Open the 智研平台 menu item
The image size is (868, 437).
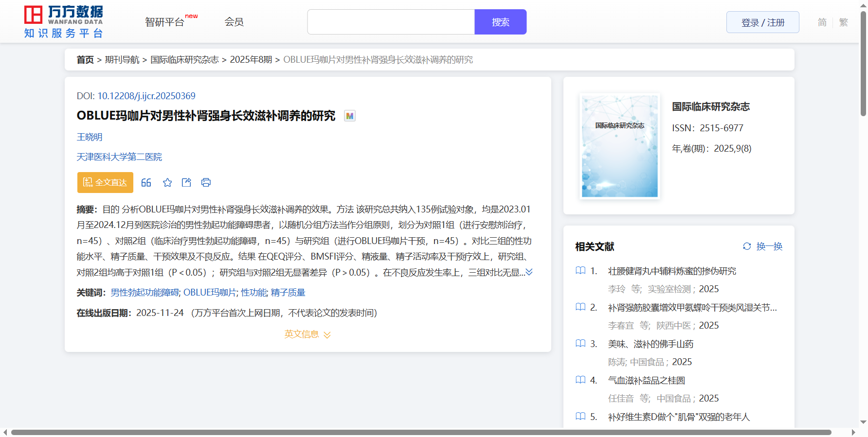(x=165, y=22)
